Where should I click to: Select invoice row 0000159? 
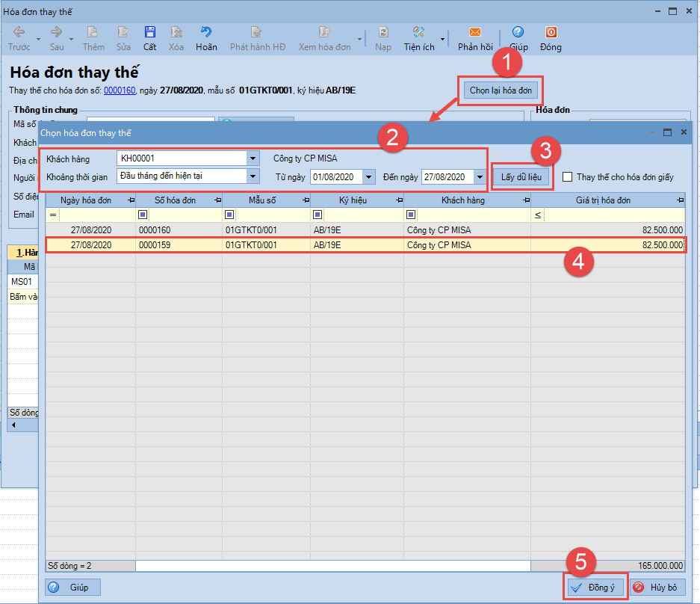coord(365,245)
